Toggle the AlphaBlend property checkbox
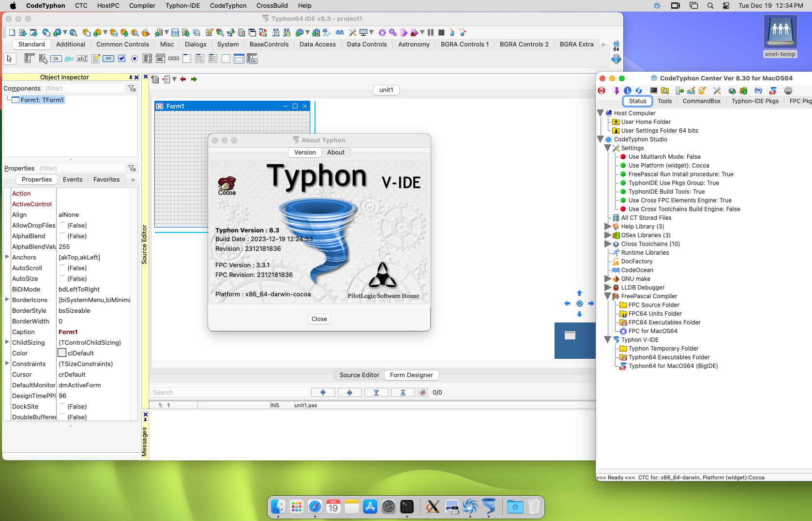This screenshot has width=812, height=521. coord(62,236)
